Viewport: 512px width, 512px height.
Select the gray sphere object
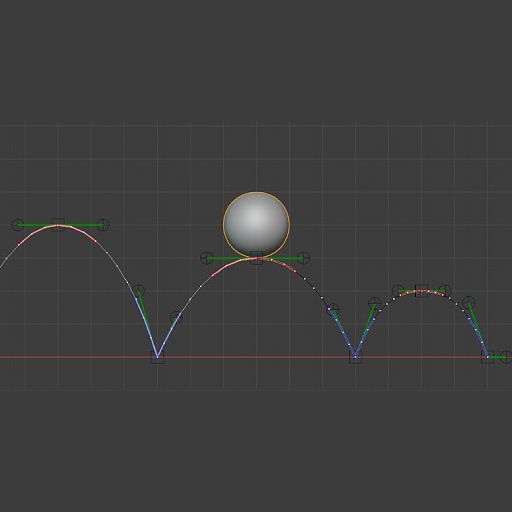[x=256, y=225]
